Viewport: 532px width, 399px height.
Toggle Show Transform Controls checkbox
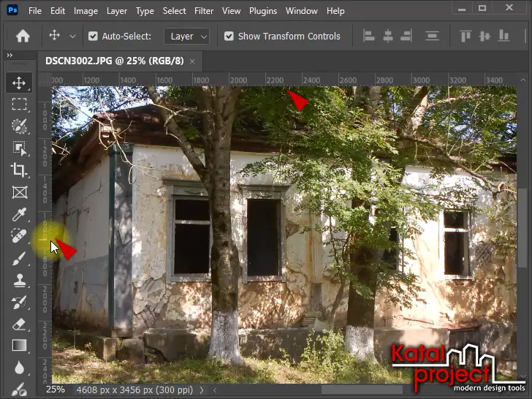coord(229,36)
